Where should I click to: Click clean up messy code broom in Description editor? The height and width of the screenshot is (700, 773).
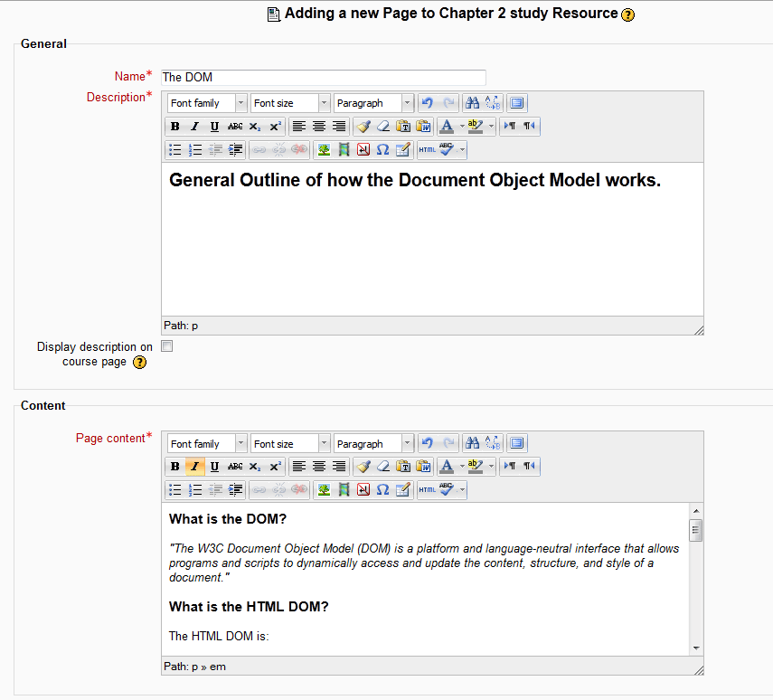point(363,127)
